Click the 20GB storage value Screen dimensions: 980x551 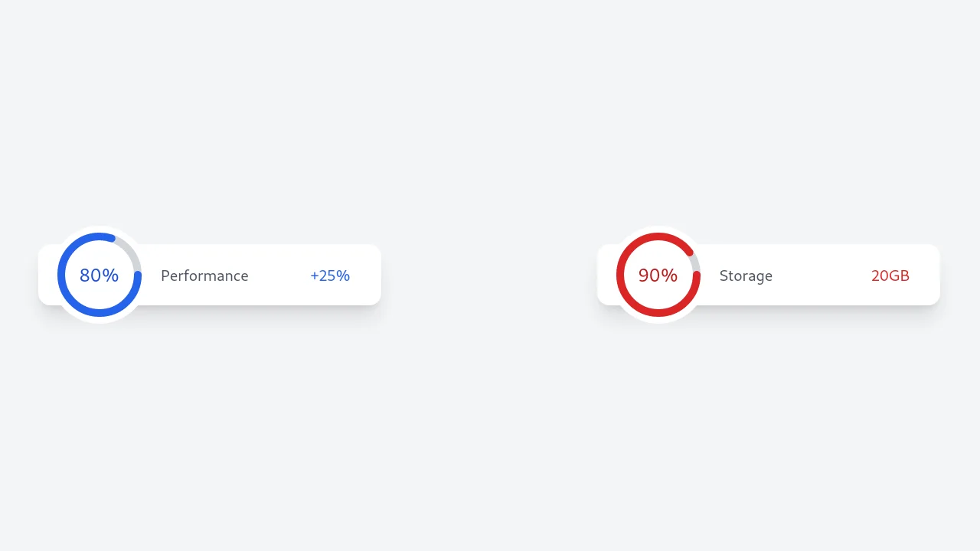point(890,275)
